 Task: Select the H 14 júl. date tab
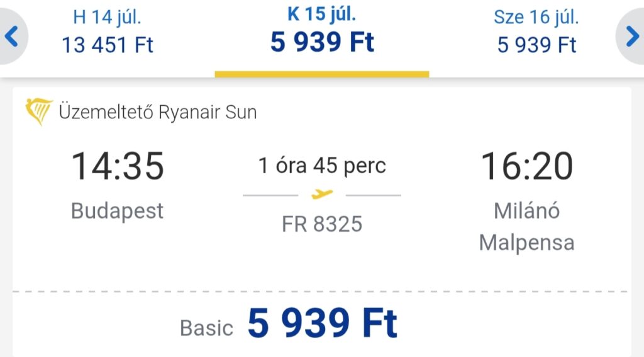click(x=107, y=31)
